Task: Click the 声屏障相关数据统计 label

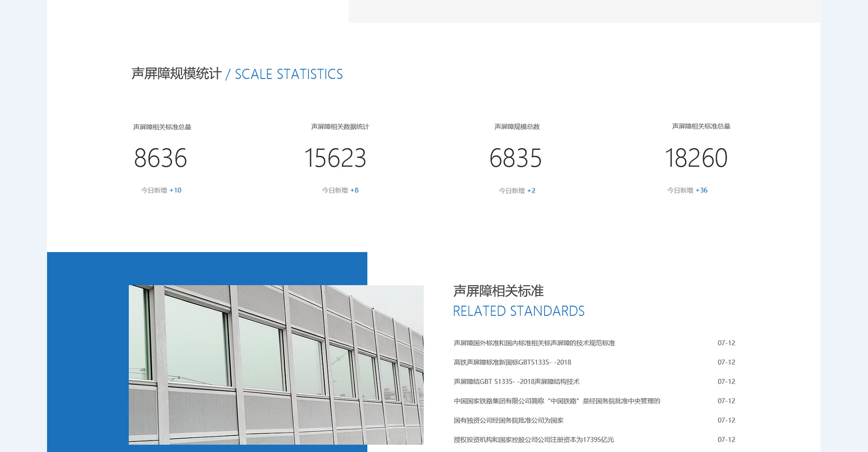Action: tap(340, 127)
